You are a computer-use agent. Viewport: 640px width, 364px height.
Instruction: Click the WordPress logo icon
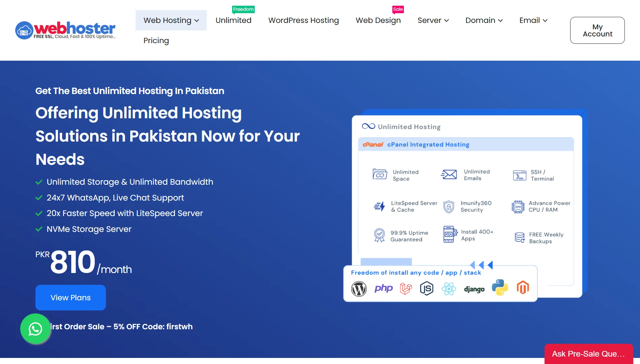359,289
